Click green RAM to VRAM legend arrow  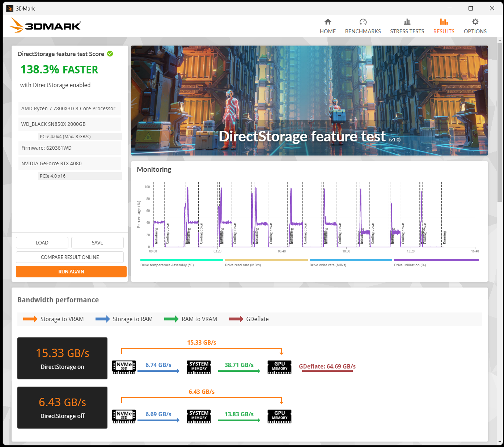pos(171,319)
